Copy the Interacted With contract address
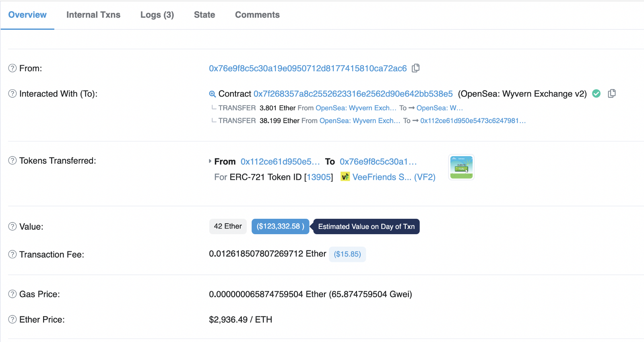 [x=612, y=93]
